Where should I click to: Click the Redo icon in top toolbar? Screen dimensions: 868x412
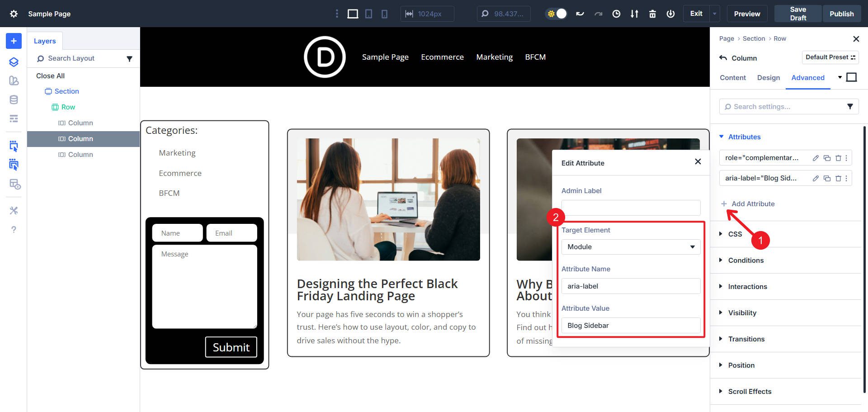(599, 14)
